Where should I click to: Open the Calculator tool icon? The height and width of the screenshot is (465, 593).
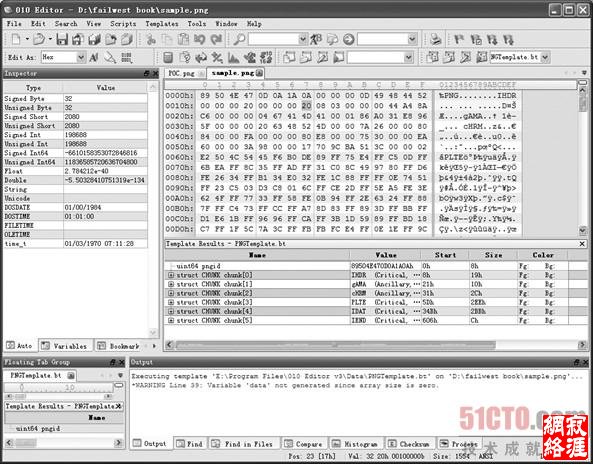[168, 57]
